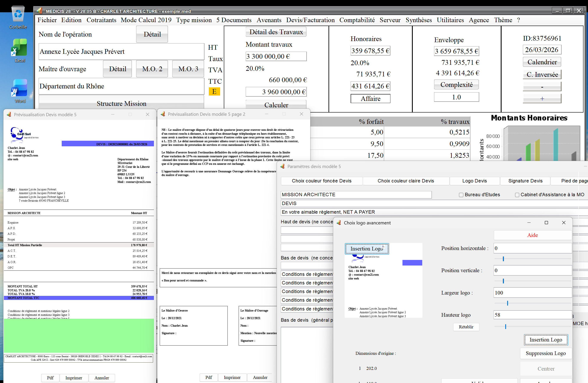Tick the Cabinet d'Assistance à la MO checkbox
Viewport: 588px width, 383px height.
tap(517, 195)
